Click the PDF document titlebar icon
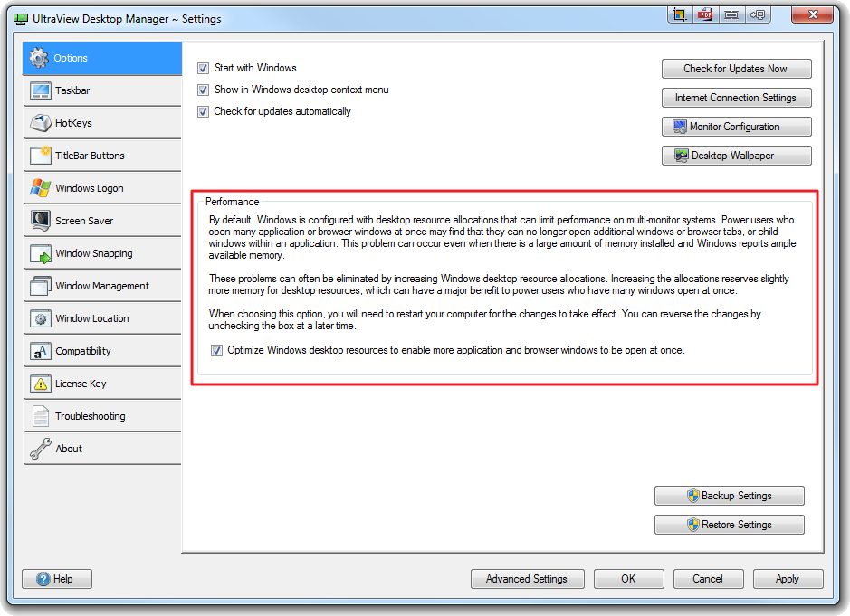Screen dimensions: 850x616 (705, 14)
